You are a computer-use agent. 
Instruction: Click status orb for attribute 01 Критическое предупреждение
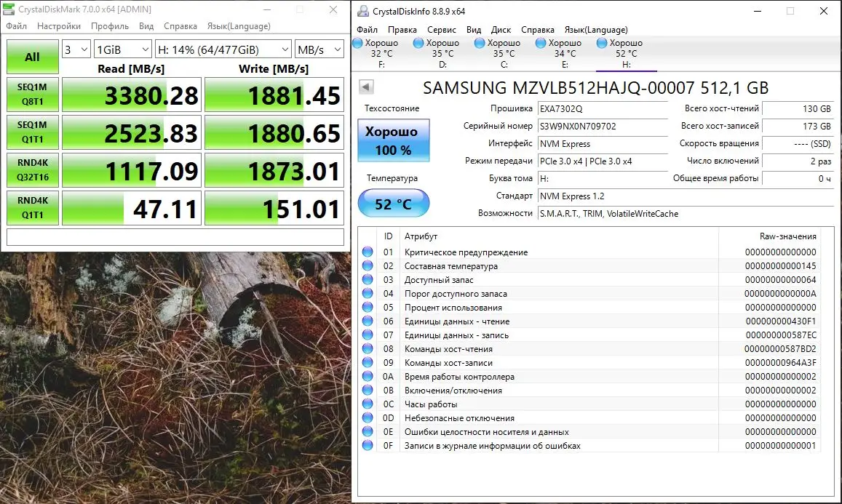(368, 252)
